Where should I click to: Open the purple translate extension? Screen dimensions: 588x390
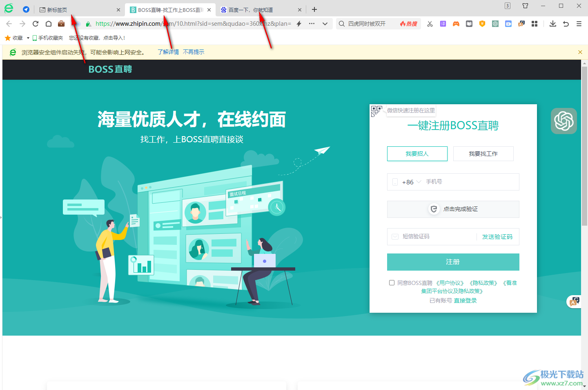click(443, 24)
